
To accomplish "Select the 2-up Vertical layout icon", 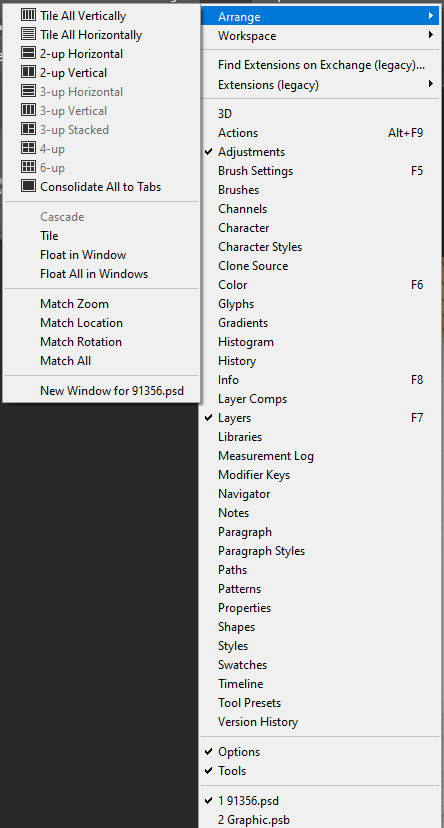I will click(x=28, y=72).
